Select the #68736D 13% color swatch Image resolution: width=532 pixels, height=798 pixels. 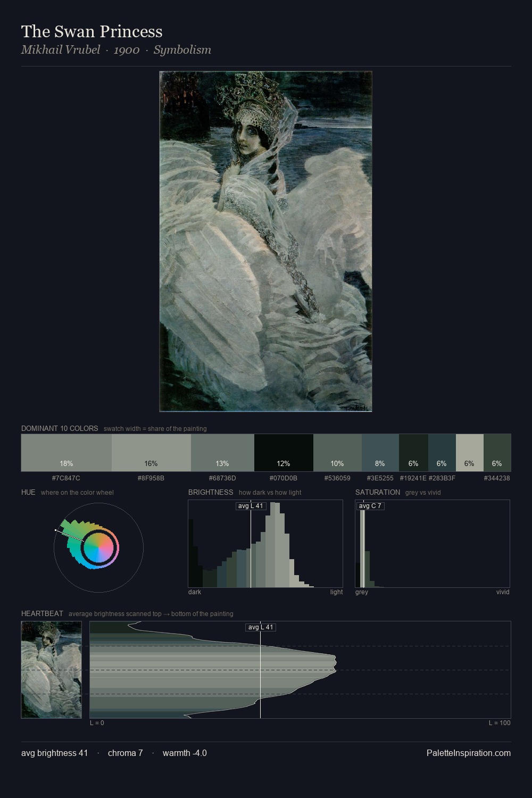(x=222, y=453)
